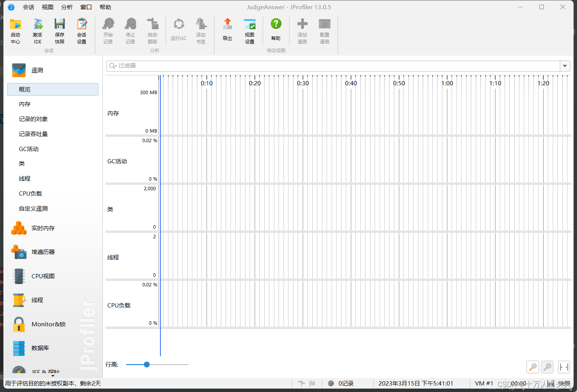This screenshot has width=577, height=392.
Task: Configure telemetry with 配置遥测 icon
Action: coord(325,31)
